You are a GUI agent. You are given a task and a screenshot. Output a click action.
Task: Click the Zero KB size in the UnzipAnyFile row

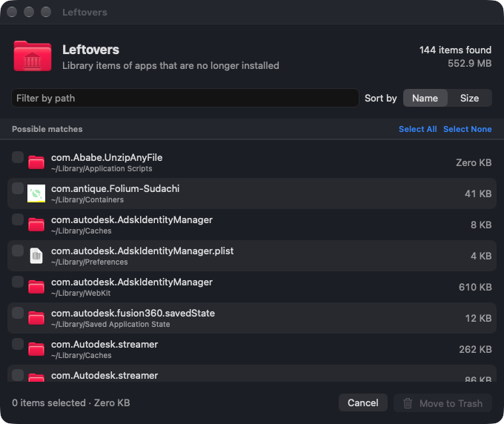474,162
